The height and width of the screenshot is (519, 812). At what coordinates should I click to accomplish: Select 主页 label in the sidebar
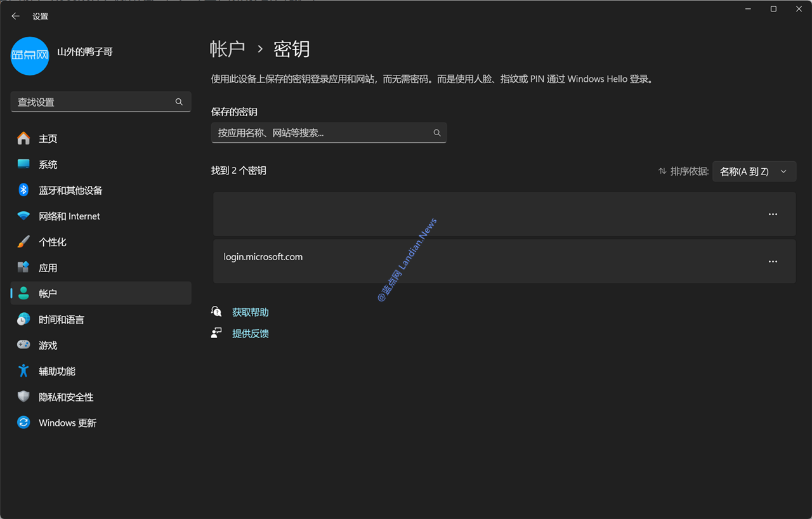point(48,138)
